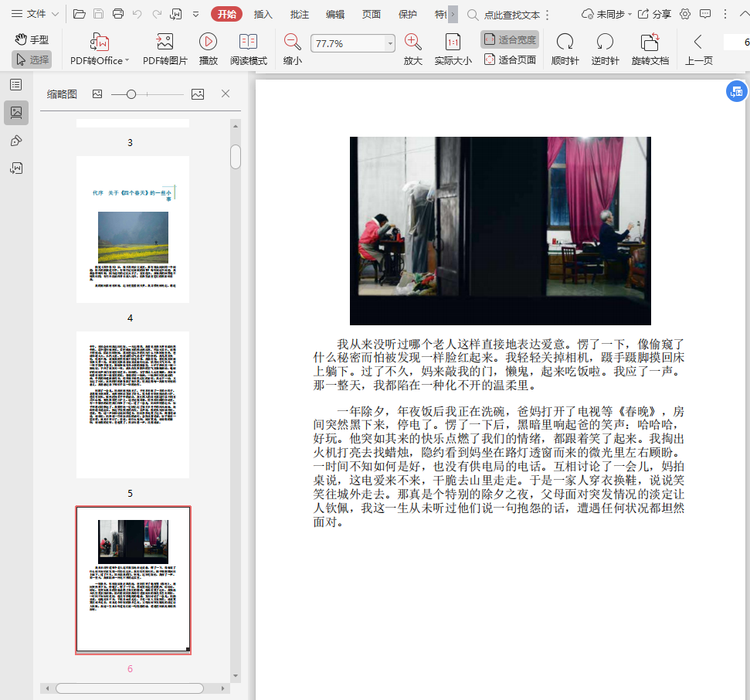Zoom in with the 放大 magnifier
Image resolution: width=750 pixels, height=700 pixels.
(x=412, y=42)
